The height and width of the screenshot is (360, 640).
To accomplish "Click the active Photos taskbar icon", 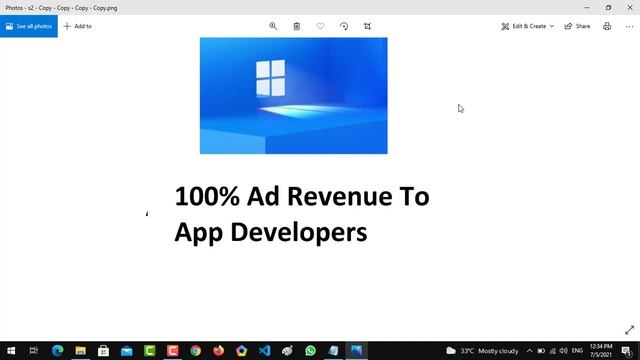I will pos(356,351).
